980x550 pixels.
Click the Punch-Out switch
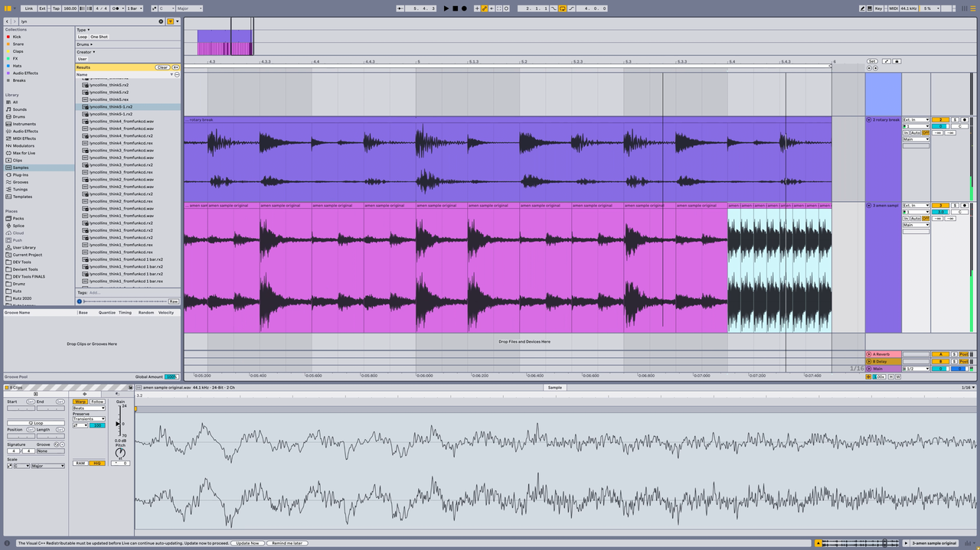[x=572, y=8]
